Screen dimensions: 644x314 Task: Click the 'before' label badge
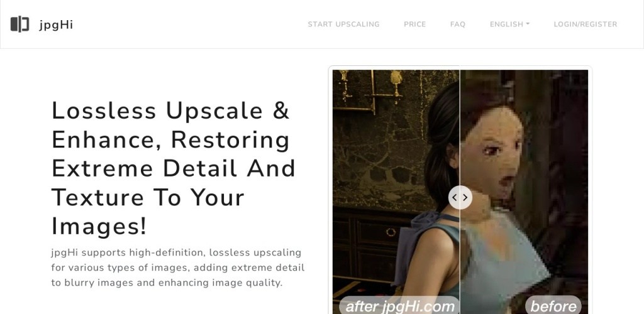point(553,305)
